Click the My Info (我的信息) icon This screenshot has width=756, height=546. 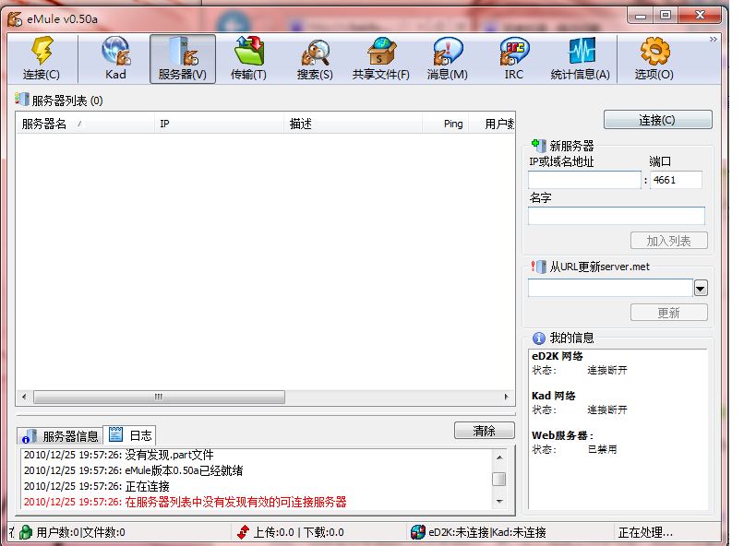[538, 338]
